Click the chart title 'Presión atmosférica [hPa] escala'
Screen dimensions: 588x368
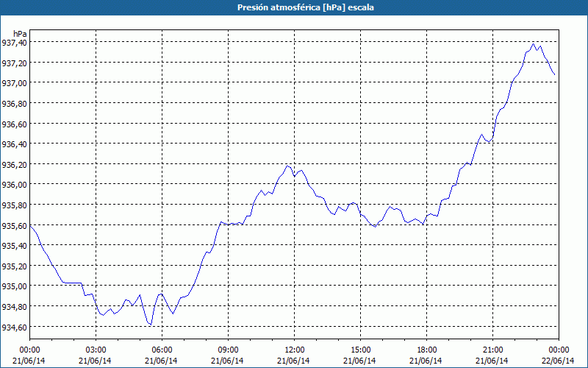click(306, 7)
